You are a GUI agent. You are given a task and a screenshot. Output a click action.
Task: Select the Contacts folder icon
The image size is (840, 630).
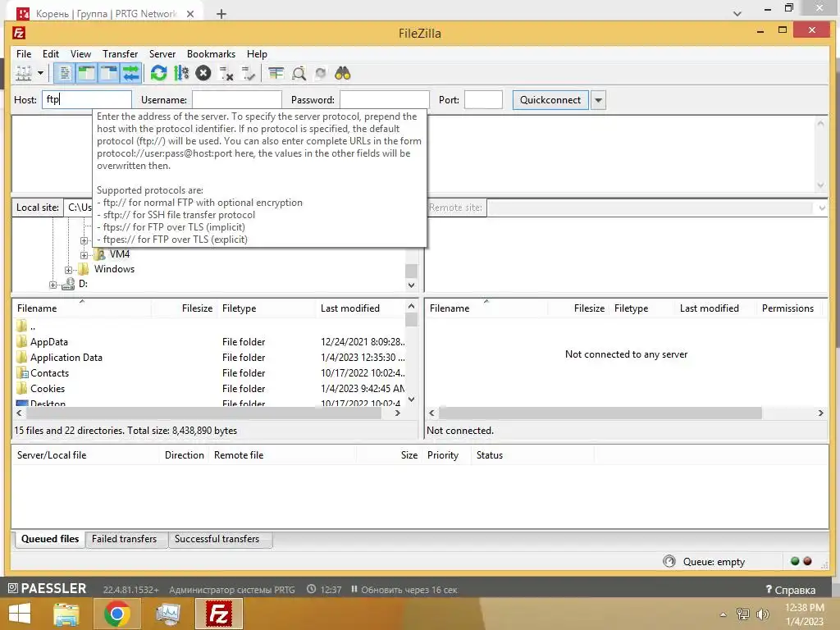coord(22,373)
